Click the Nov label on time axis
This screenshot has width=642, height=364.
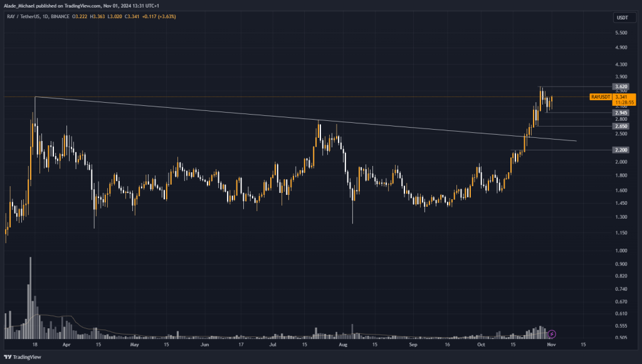tap(550, 345)
